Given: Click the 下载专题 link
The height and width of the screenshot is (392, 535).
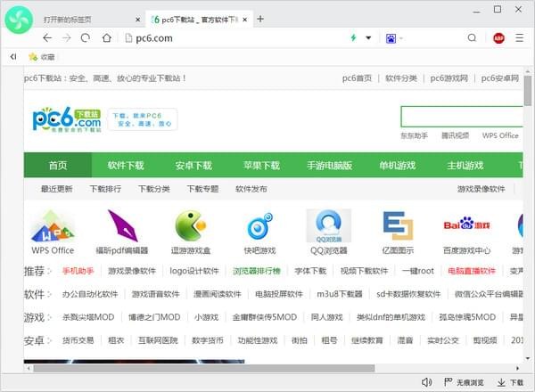Looking at the screenshot, I should click(x=202, y=189).
